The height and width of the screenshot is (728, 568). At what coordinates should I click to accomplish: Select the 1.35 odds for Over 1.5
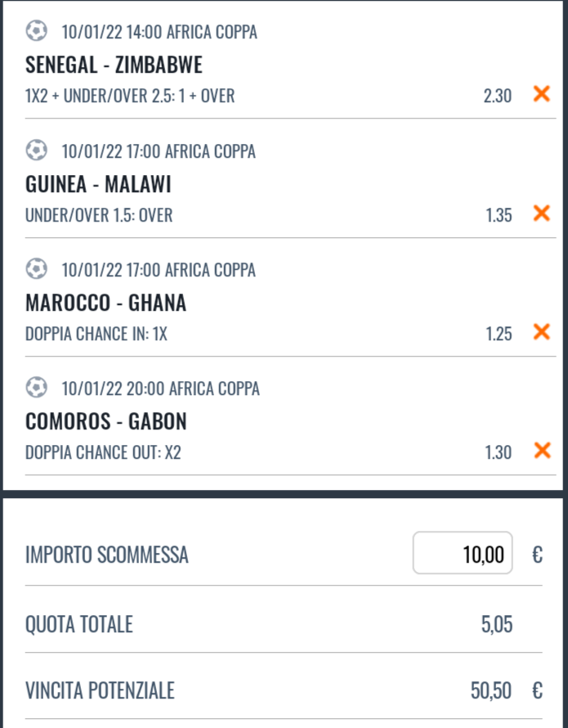(499, 215)
